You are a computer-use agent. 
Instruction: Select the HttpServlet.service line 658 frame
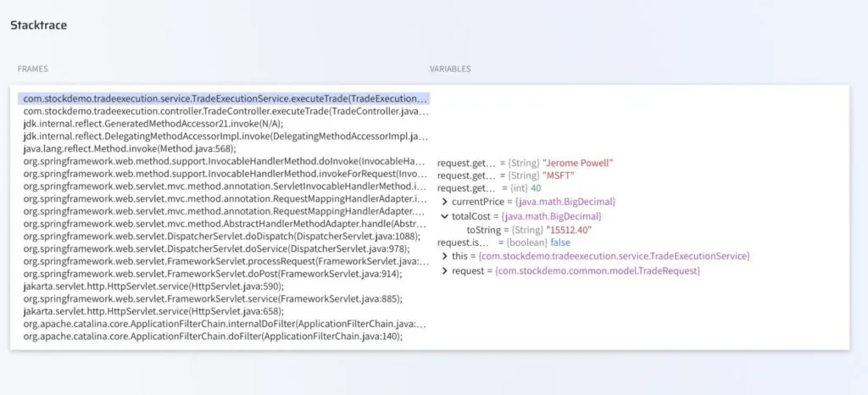point(153,312)
